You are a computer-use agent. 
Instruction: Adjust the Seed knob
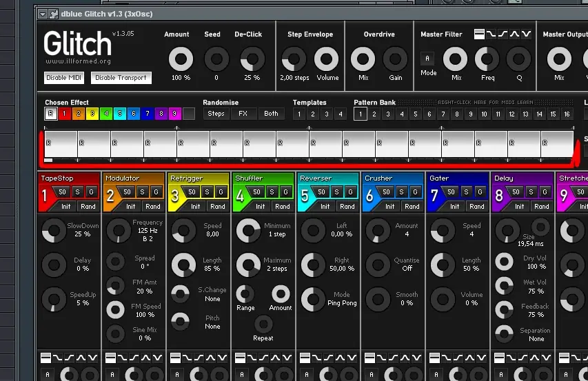tap(216, 59)
